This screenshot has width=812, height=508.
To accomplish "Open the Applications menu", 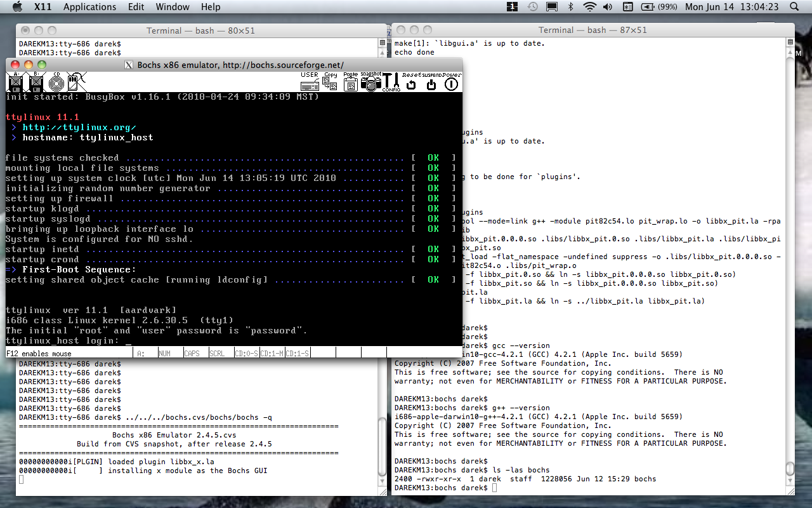I will coord(89,7).
